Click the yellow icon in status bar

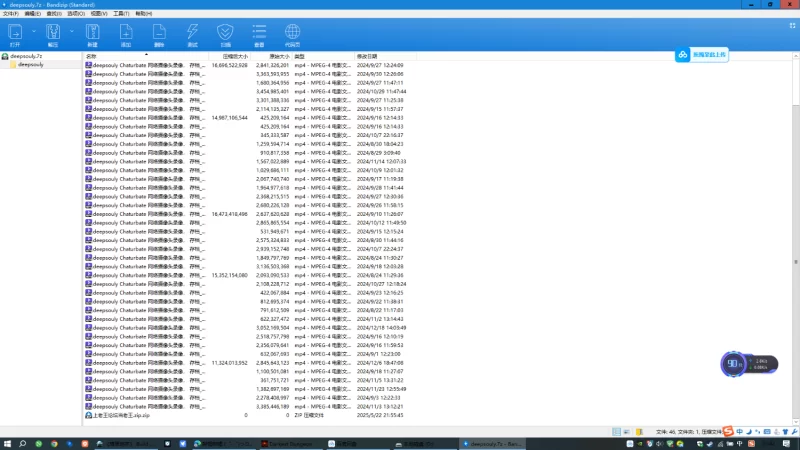(x=639, y=432)
